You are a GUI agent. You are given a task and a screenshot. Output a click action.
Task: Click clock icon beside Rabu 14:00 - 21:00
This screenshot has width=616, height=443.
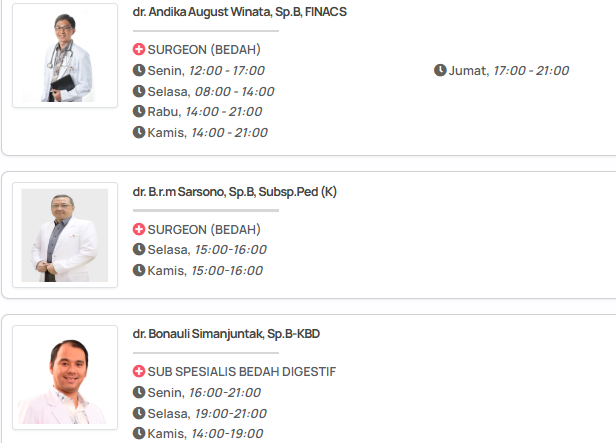pos(139,111)
